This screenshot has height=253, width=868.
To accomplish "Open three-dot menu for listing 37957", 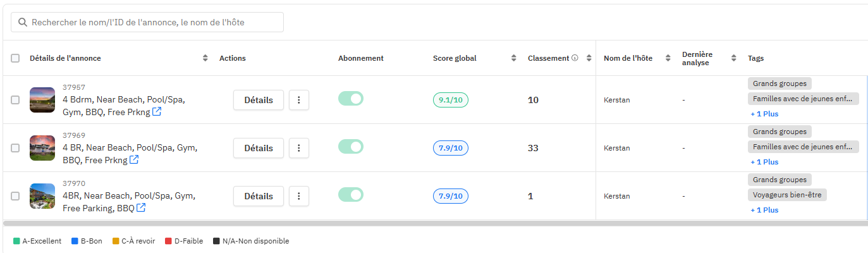I will [299, 100].
